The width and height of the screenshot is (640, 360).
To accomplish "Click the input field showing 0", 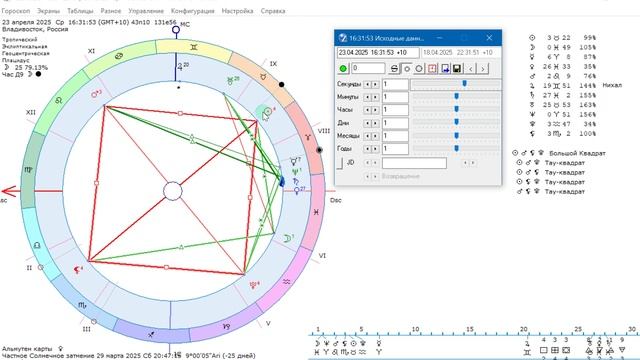I will pos(368,68).
